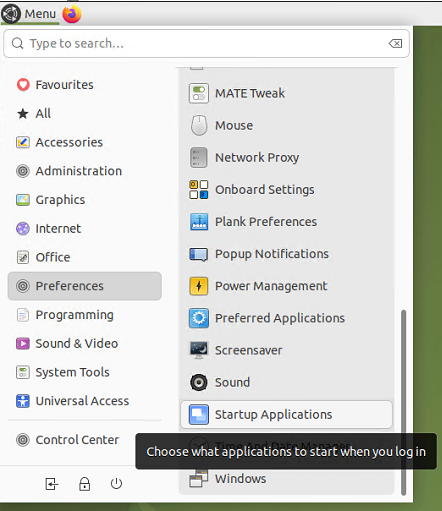The height and width of the screenshot is (511, 442).
Task: Click the applications list scrollbar
Action: (x=403, y=402)
